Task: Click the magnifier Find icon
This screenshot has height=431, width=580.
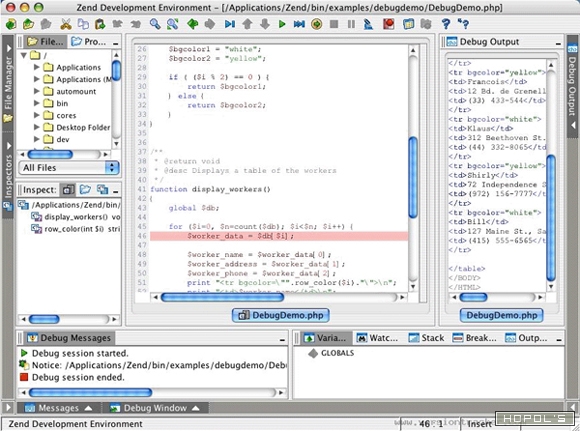Action: (155, 24)
